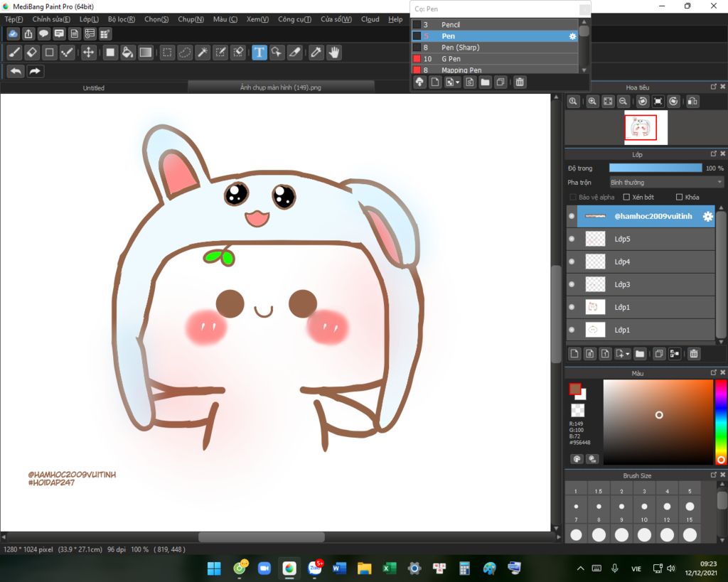728x582 pixels.
Task: Rotate canvas left in navigator
Action: click(x=643, y=101)
